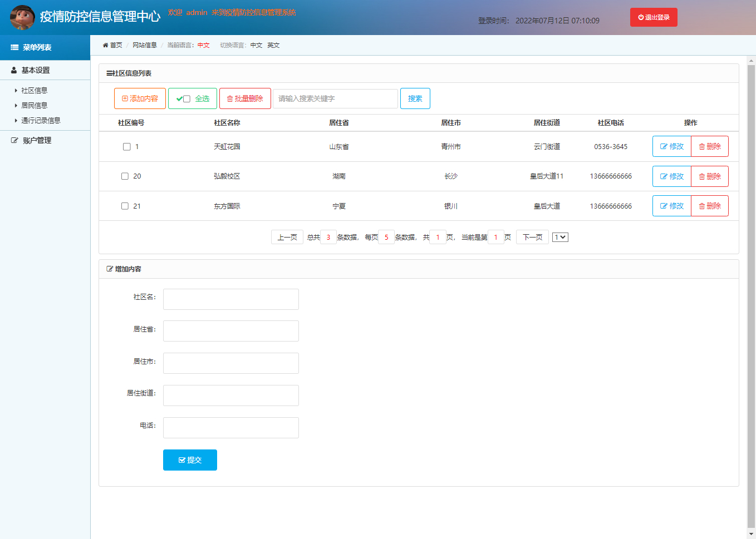Screen dimensions: 756x539
Task: Click the 提交 submit button checkmark icon
Action: (x=182, y=459)
